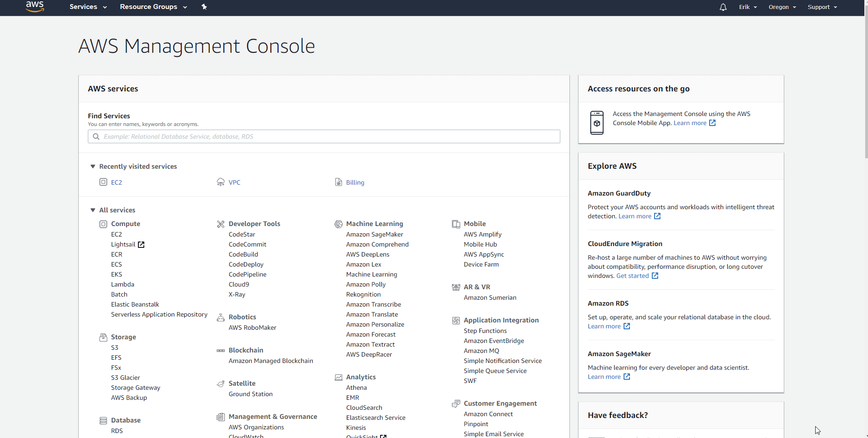Image resolution: width=868 pixels, height=438 pixels.
Task: Click the Robotics robot icon
Action: 221,317
